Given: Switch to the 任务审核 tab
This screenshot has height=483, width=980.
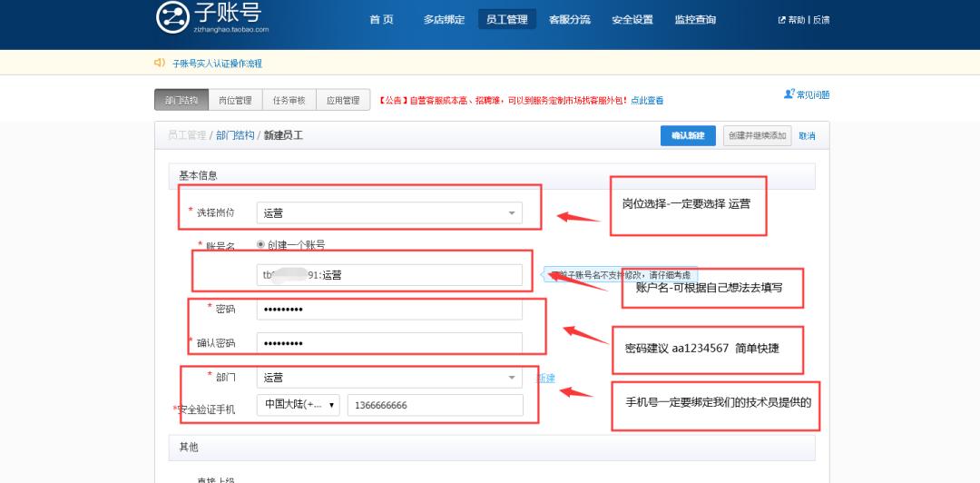Looking at the screenshot, I should [x=289, y=100].
